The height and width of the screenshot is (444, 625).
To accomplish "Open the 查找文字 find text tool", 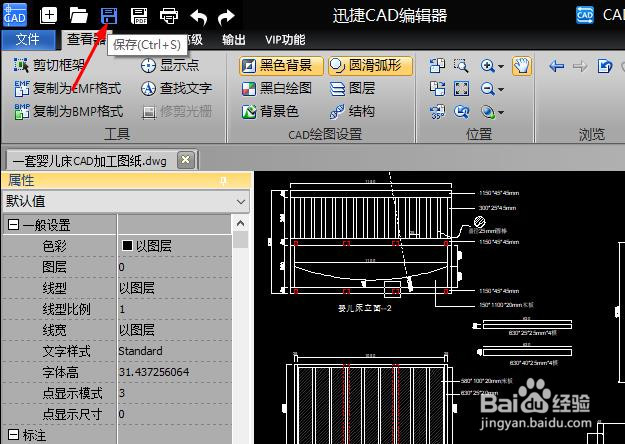I will [x=176, y=88].
